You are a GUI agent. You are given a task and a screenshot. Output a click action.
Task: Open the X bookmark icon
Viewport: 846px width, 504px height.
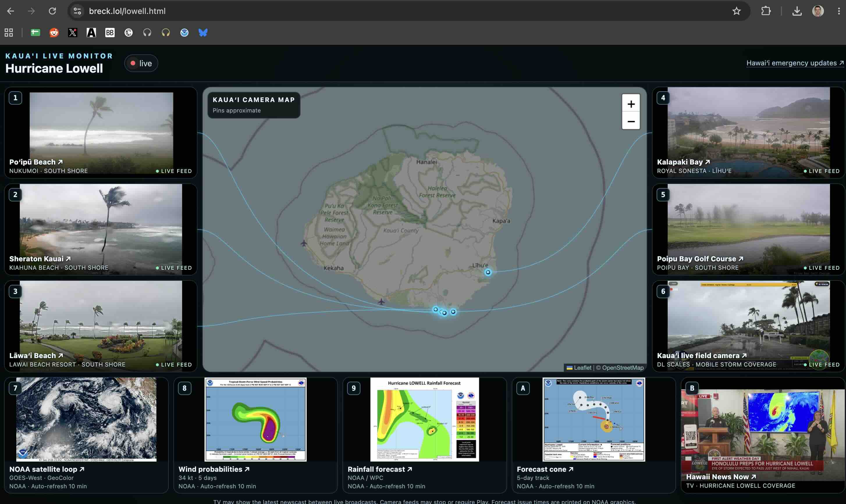click(73, 33)
